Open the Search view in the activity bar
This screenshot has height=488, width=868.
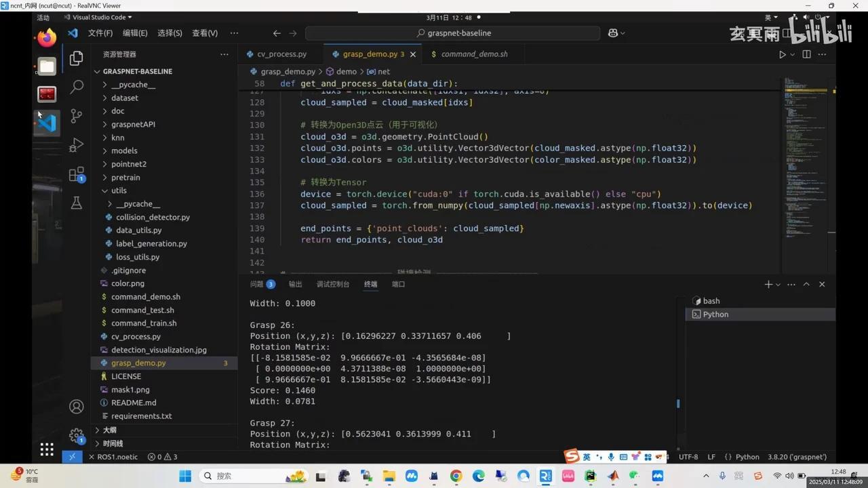coord(76,87)
